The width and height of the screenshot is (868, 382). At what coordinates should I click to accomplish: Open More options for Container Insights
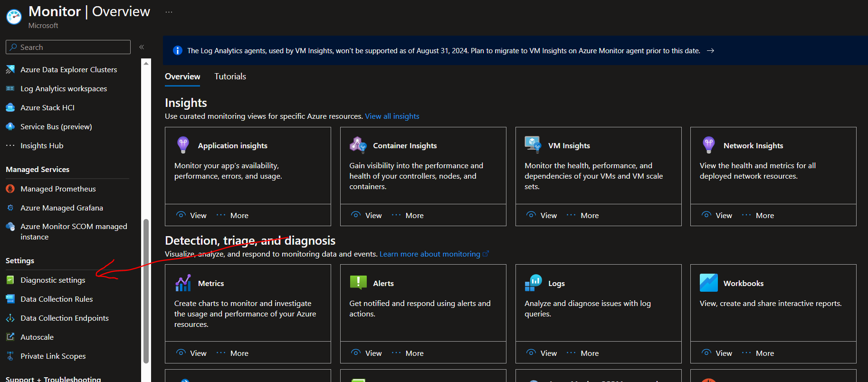pos(408,215)
